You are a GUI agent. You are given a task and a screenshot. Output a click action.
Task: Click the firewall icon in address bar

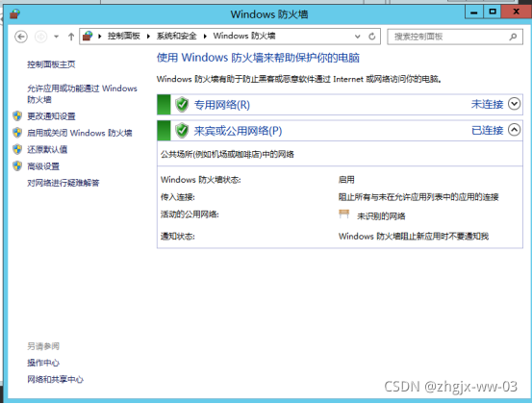pos(88,36)
